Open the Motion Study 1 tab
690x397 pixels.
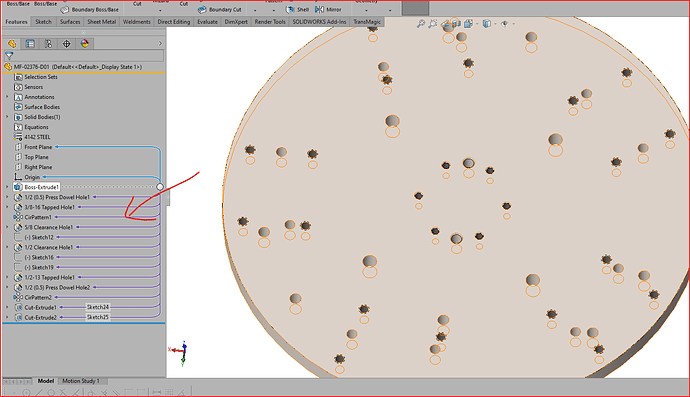click(81, 381)
